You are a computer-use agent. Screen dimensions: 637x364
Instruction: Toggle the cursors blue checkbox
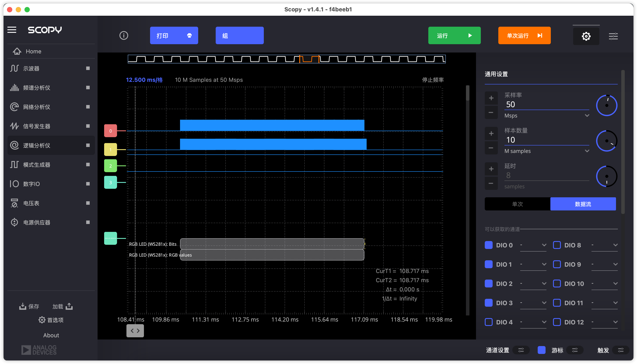[541, 350]
